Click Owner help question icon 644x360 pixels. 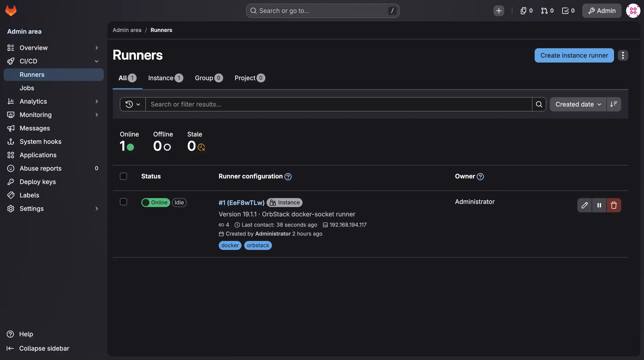[480, 176]
